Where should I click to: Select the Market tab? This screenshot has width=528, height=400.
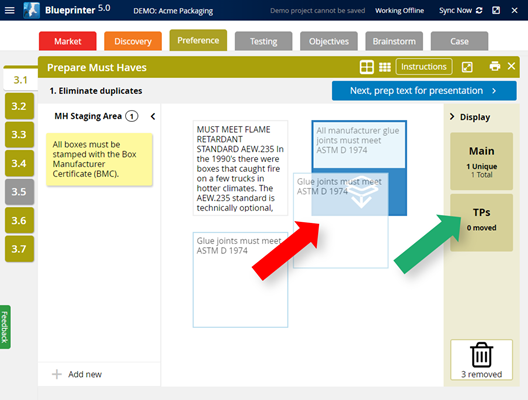(x=68, y=41)
